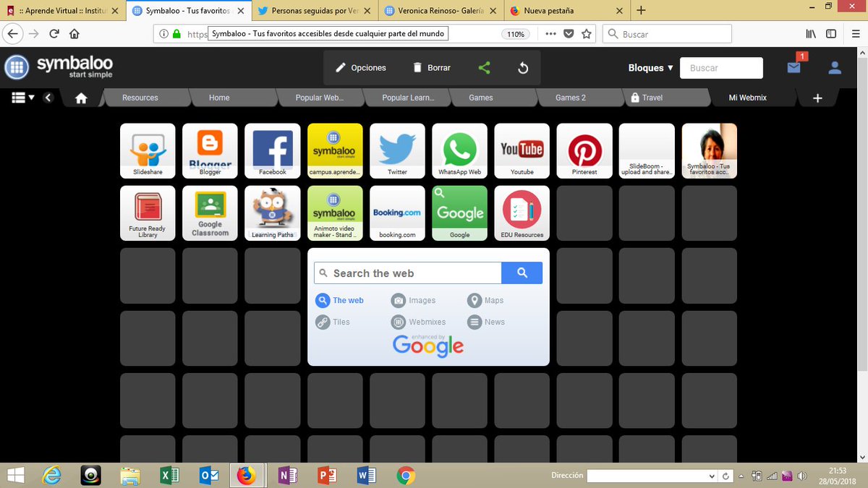This screenshot has height=488, width=868.
Task: Open the Bloques dropdown
Action: [651, 68]
